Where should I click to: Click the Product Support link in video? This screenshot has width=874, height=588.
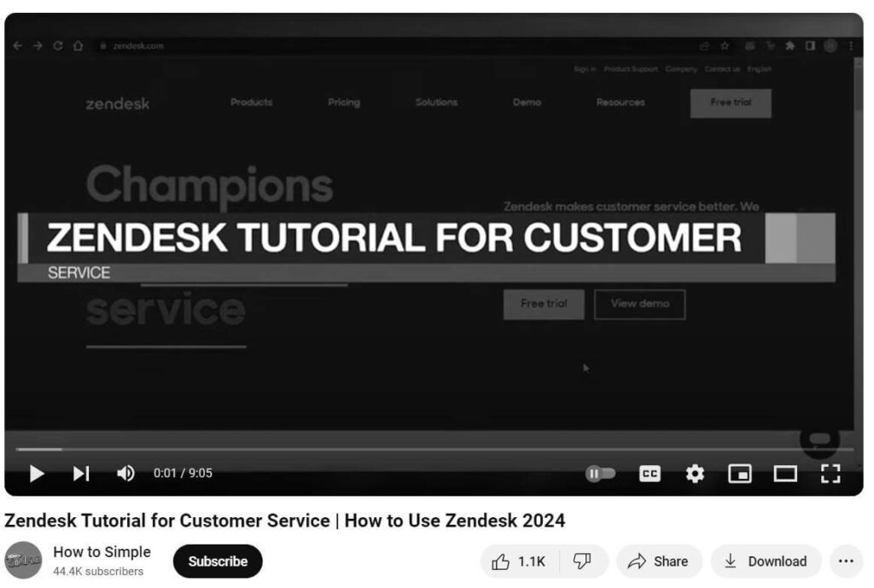631,69
